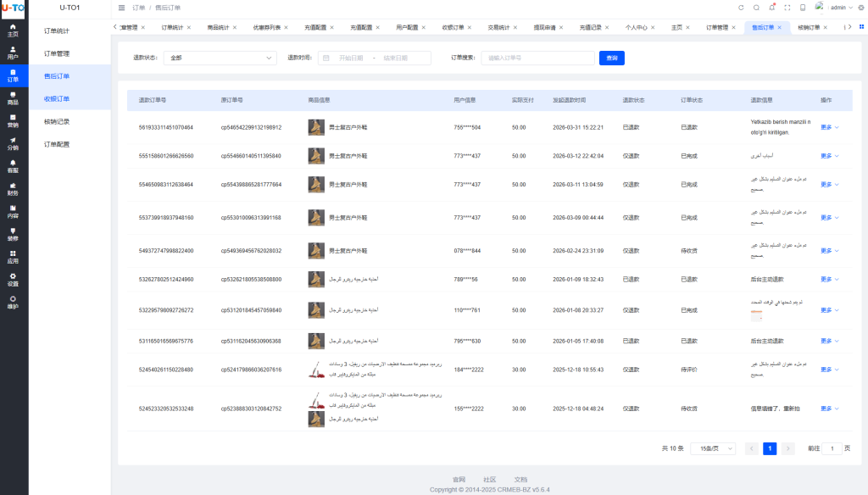
Task: Open the 应用 sidebar module
Action: click(x=13, y=258)
